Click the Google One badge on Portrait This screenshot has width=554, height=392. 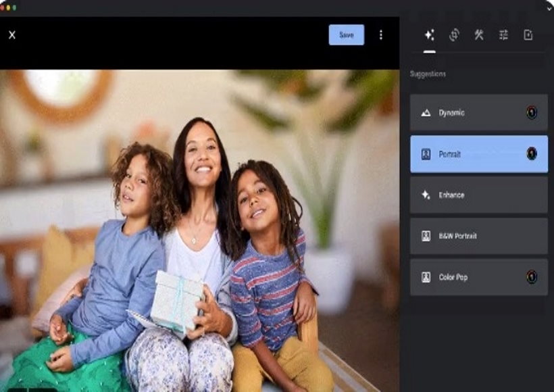point(532,154)
